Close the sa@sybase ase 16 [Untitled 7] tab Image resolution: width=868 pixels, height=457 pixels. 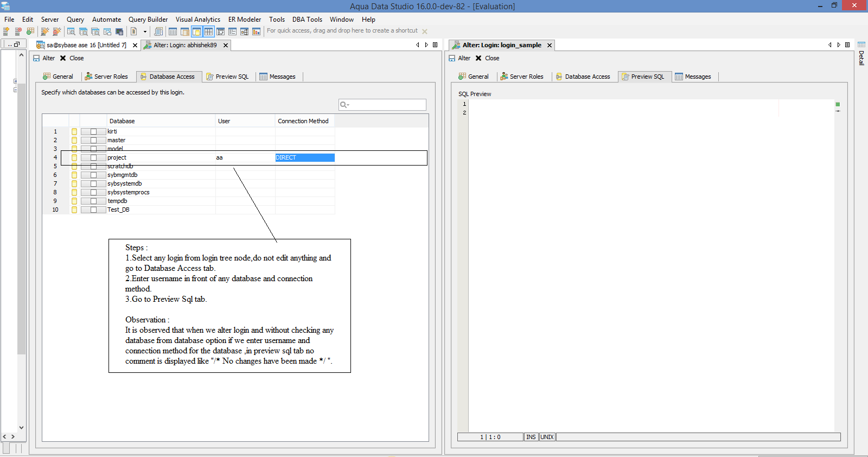tap(135, 46)
